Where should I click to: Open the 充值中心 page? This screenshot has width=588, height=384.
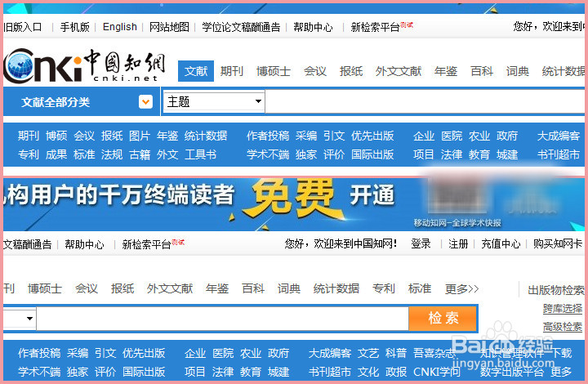[x=501, y=244]
